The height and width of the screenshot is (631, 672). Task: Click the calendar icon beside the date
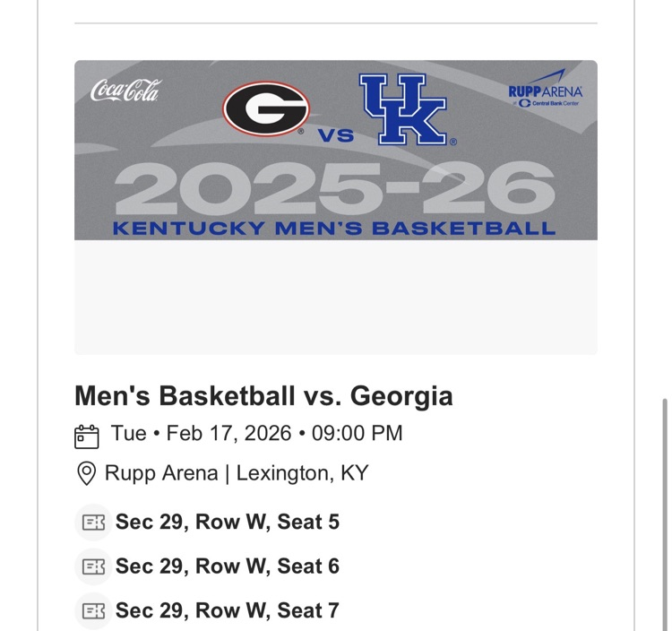87,437
